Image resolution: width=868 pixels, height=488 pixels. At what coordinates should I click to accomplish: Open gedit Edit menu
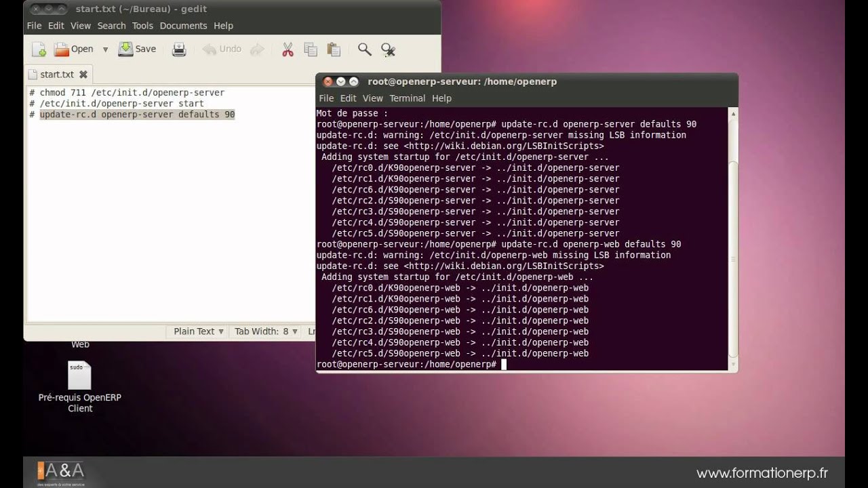point(56,26)
